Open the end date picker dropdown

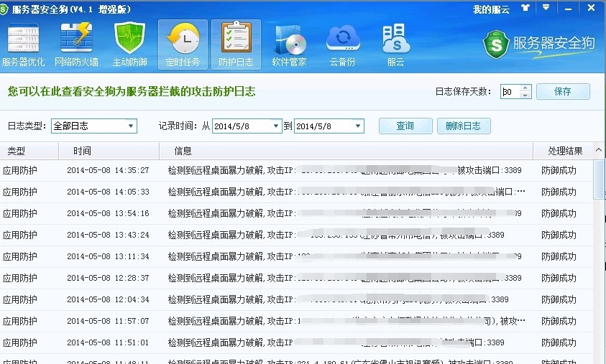[x=357, y=126]
